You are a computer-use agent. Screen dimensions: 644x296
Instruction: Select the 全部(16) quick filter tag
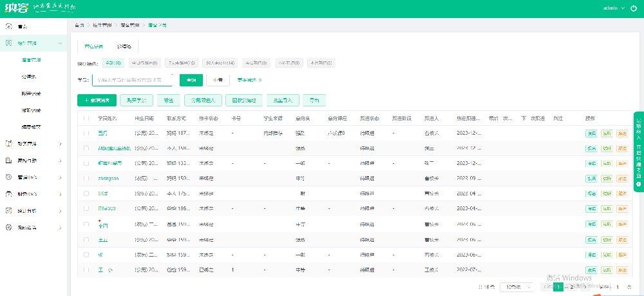113,63
